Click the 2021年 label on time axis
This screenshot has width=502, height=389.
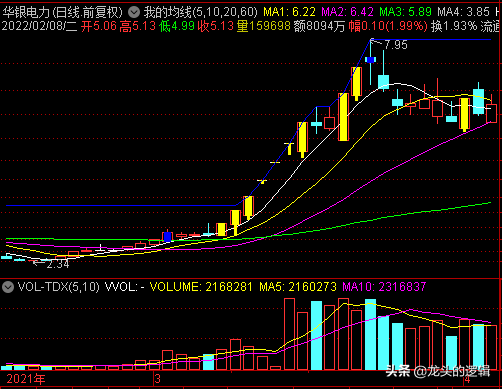point(26,379)
